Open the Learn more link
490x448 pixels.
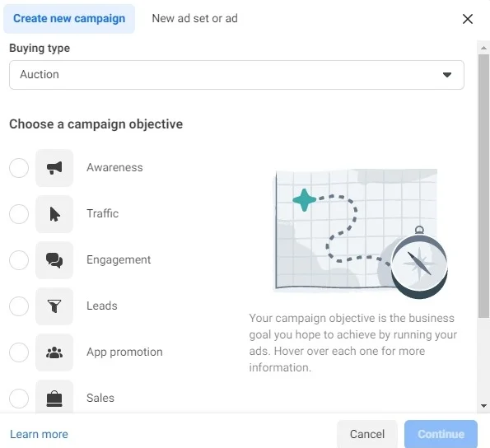(39, 434)
